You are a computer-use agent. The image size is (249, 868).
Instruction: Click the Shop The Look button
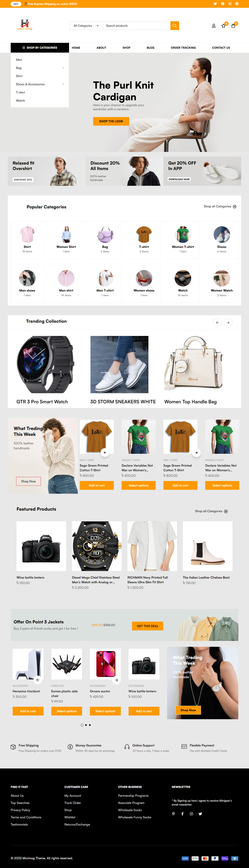(111, 121)
